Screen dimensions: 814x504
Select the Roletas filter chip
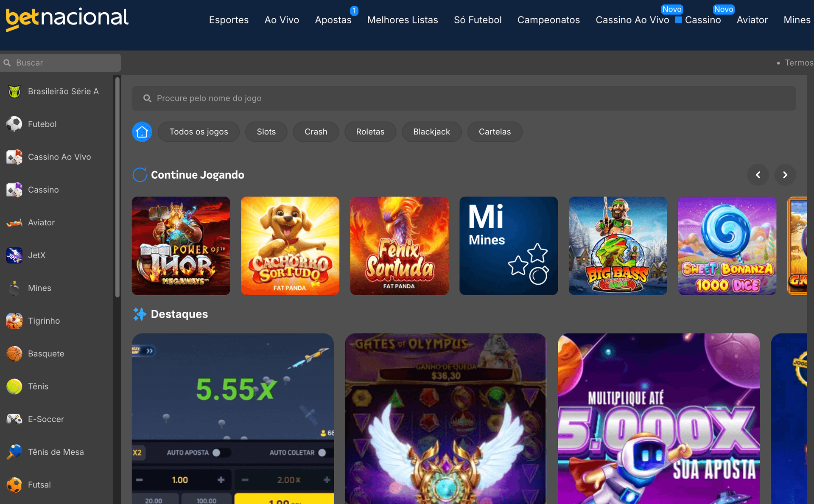[370, 132]
